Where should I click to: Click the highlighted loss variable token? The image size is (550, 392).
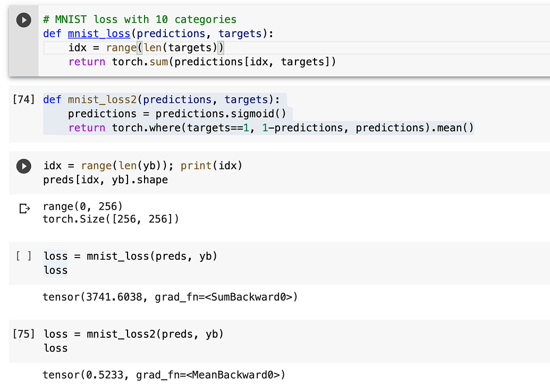point(55,270)
